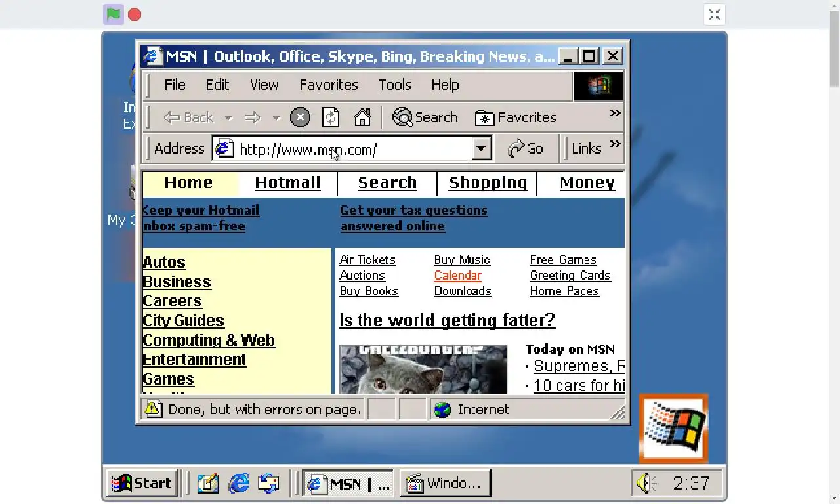
Task: Click the Forward arrow button
Action: click(x=253, y=117)
